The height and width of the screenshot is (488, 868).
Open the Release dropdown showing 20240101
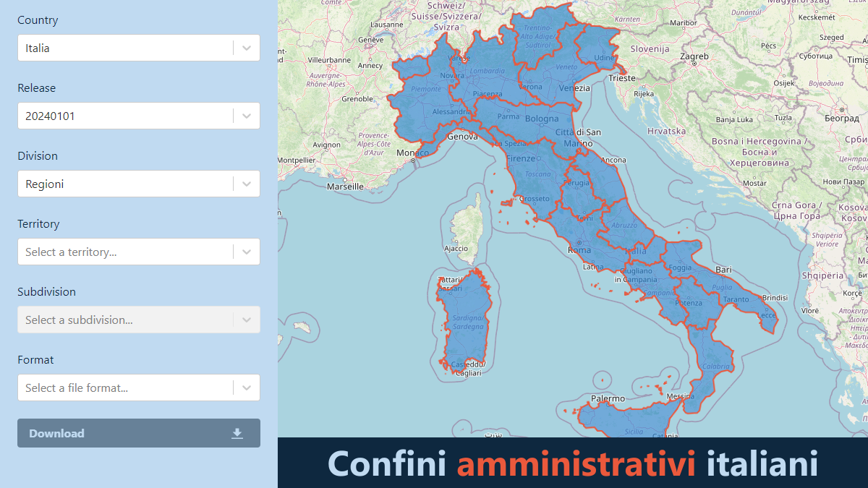click(130, 116)
